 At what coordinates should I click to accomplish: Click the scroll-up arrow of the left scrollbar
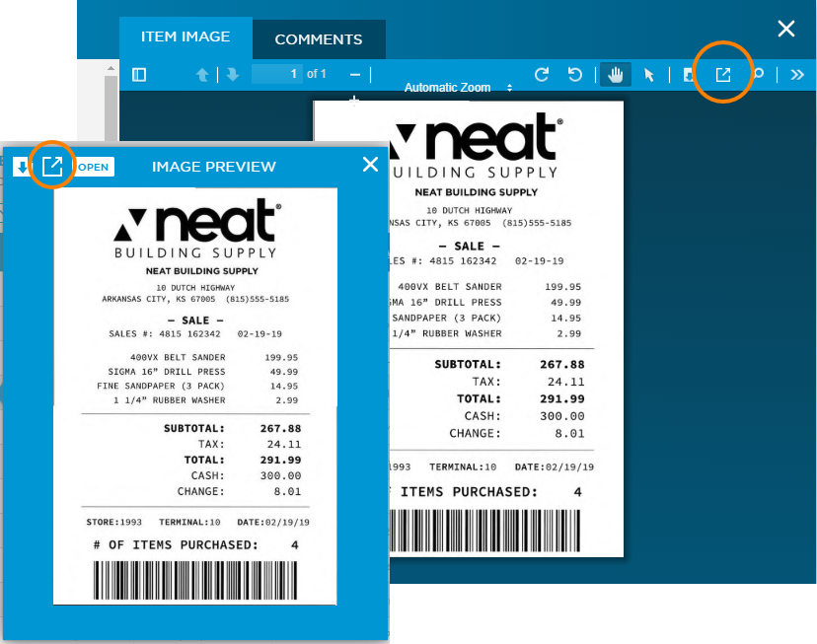(x=111, y=68)
